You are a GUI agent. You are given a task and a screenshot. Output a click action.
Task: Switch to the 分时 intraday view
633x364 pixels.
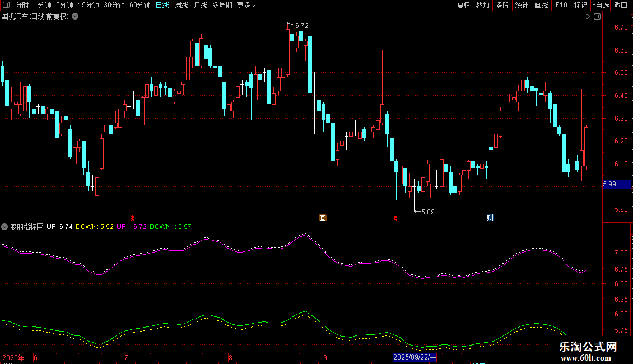click(x=22, y=5)
